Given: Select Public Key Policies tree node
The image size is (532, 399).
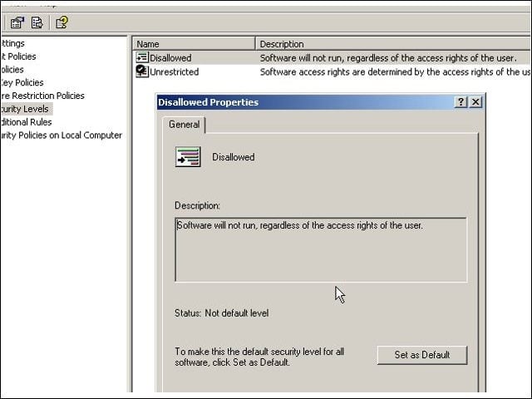Looking at the screenshot, I should coord(22,82).
